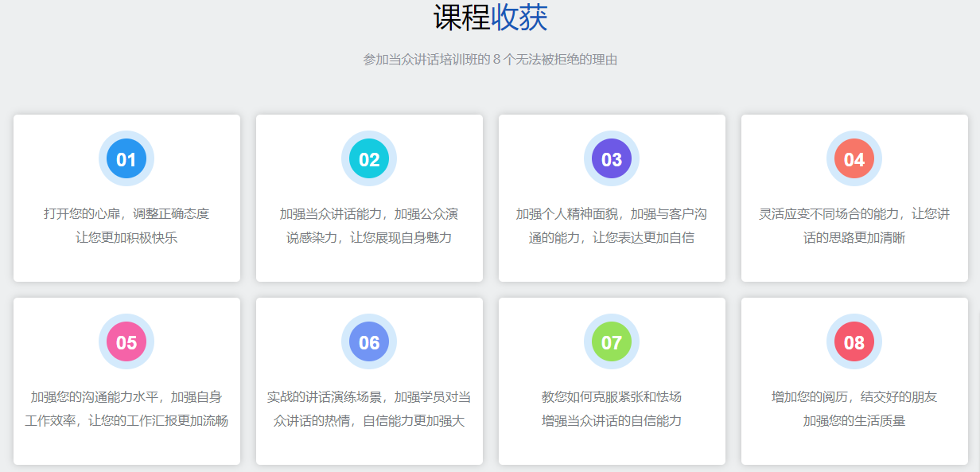Select the cyan circle icon 02
This screenshot has width=980, height=472.
[x=368, y=158]
